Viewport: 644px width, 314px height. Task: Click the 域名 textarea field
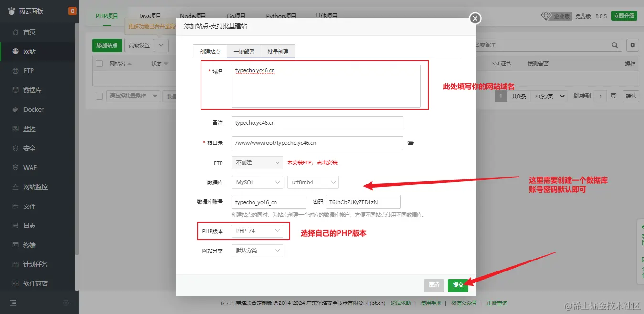[326, 86]
